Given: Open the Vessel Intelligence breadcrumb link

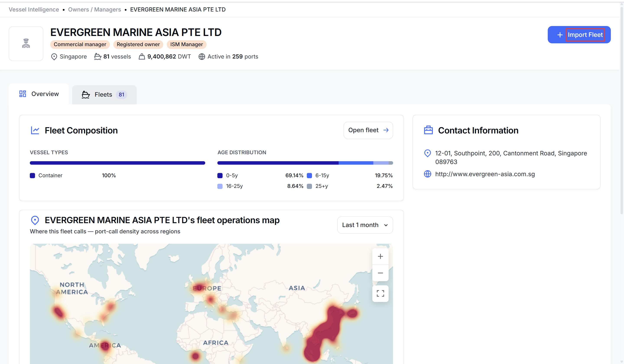Looking at the screenshot, I should coord(34,9).
